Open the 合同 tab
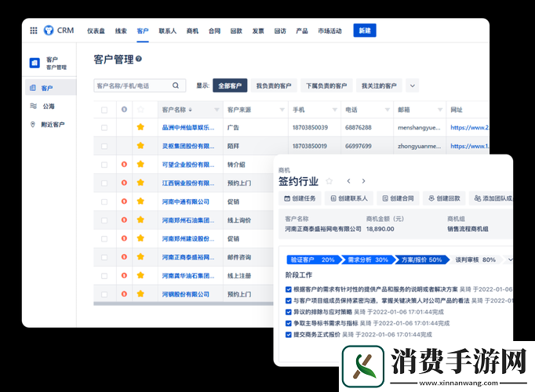This screenshot has width=535, height=392. coord(215,31)
